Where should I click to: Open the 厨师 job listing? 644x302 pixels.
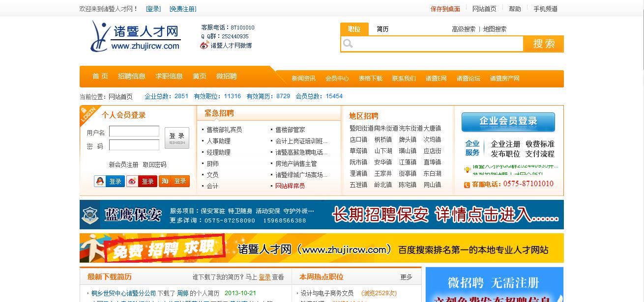pos(212,164)
